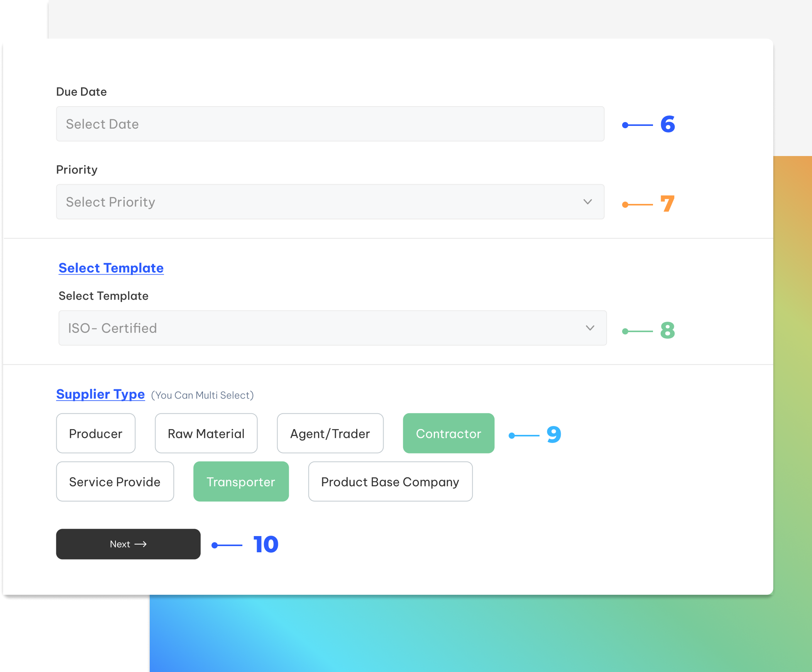812x672 pixels.
Task: Select the Product Base Company type
Action: (390, 481)
